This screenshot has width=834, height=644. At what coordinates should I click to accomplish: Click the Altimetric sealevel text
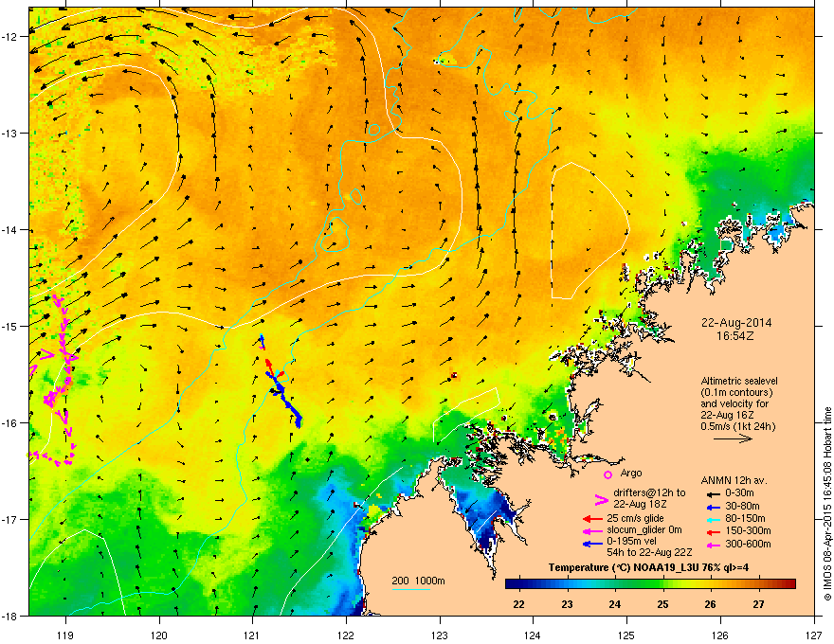(739, 381)
